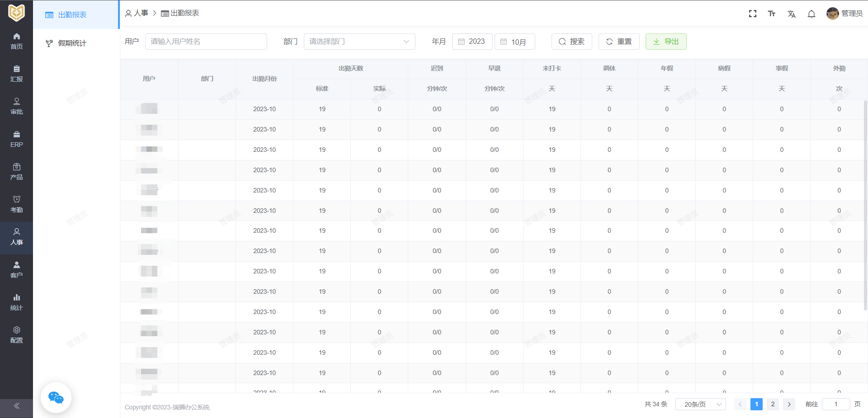Toggle fullscreen mode icon

coord(752,14)
